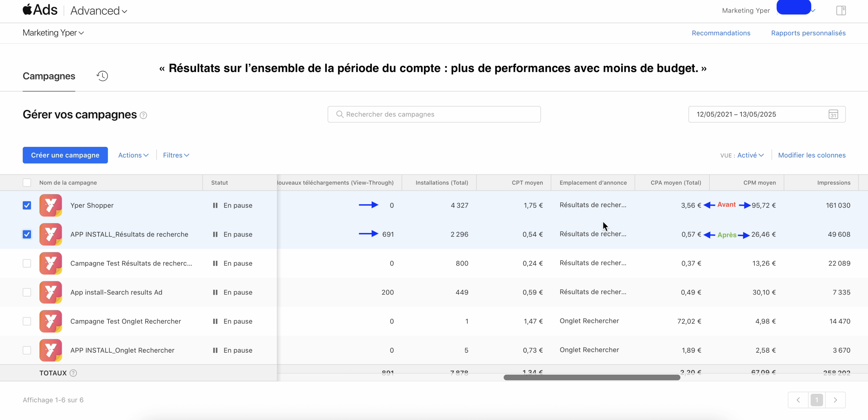Uncheck APP INSTALL_Résultats de recherche checkbox
The height and width of the screenshot is (420, 868).
click(27, 234)
